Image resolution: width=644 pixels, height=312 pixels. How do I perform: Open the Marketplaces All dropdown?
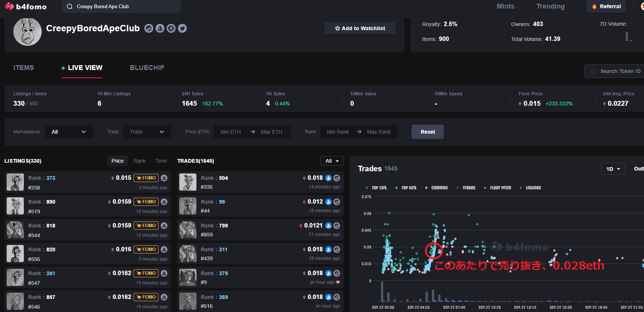69,132
